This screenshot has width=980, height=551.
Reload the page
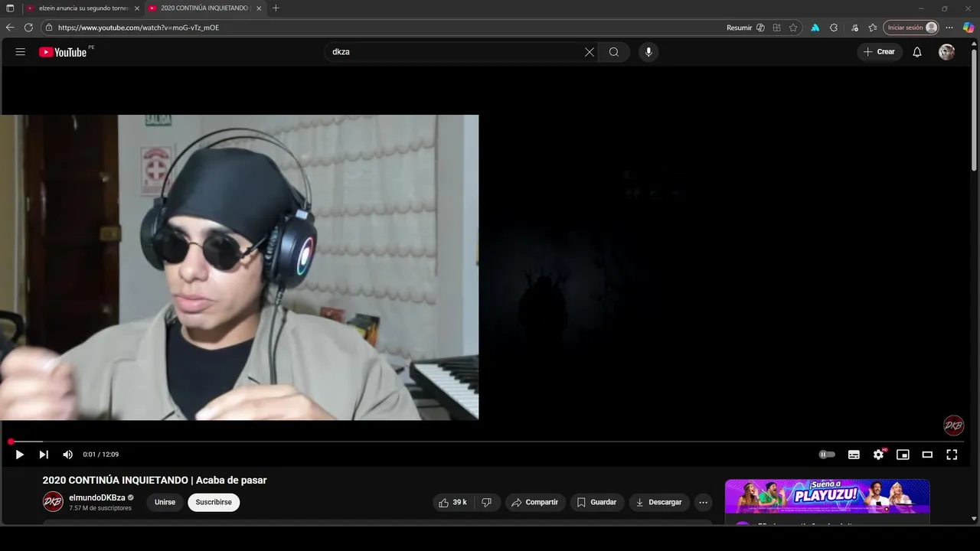(x=28, y=28)
